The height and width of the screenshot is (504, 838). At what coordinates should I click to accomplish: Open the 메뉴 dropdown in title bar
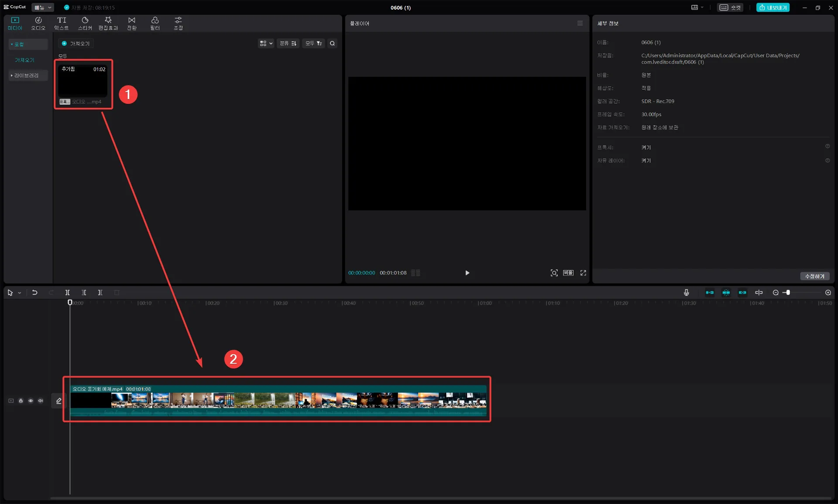coord(43,7)
